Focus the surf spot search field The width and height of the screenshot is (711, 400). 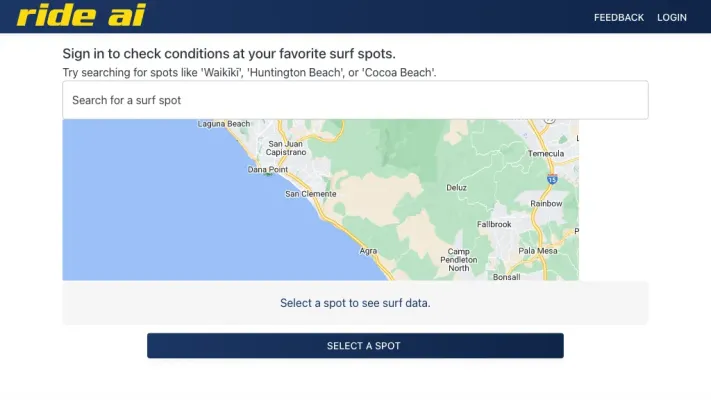click(355, 100)
